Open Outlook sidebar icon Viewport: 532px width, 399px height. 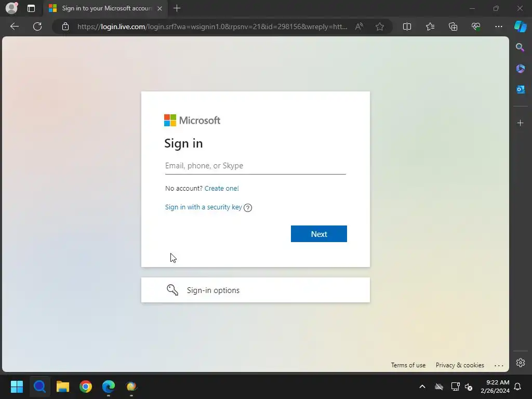pos(521,89)
